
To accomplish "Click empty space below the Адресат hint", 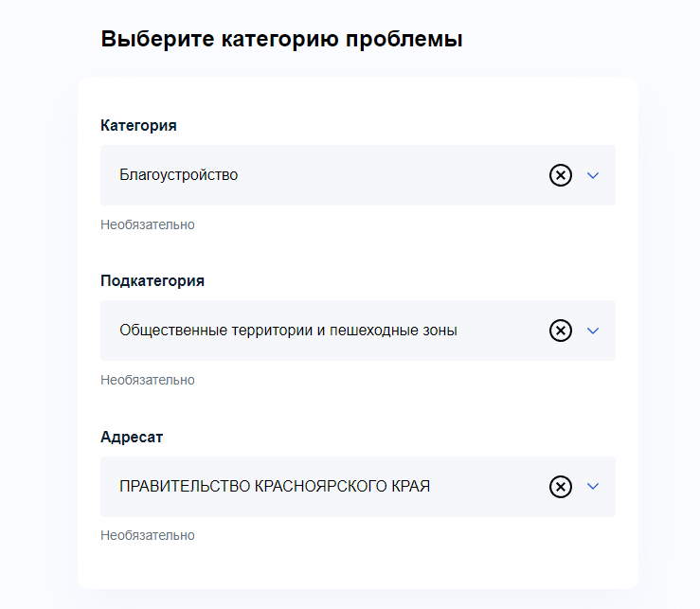I will 358,565.
